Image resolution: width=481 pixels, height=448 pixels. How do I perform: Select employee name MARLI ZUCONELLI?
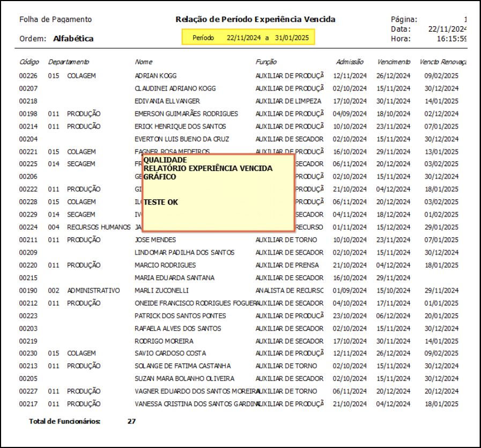(161, 290)
